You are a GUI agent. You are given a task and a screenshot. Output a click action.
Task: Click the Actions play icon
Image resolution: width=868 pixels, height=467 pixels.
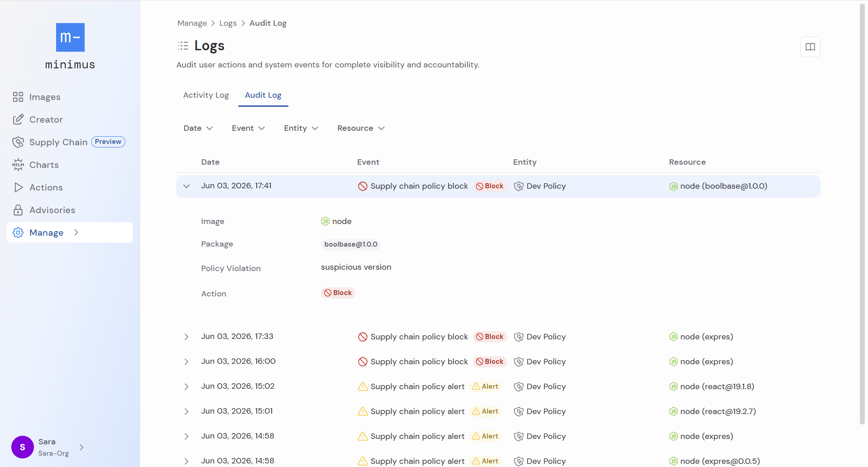coord(18,187)
